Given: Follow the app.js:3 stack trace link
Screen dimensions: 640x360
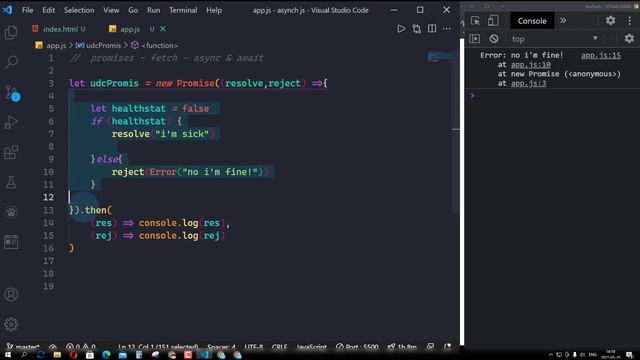Looking at the screenshot, I should 529,83.
